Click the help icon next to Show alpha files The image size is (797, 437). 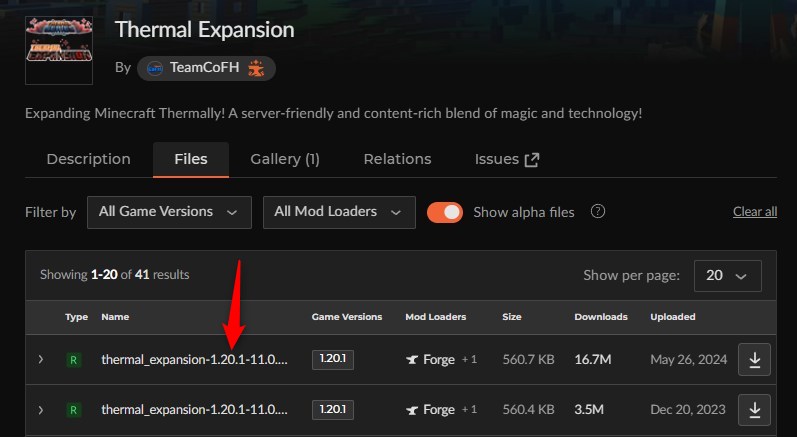[x=598, y=211]
